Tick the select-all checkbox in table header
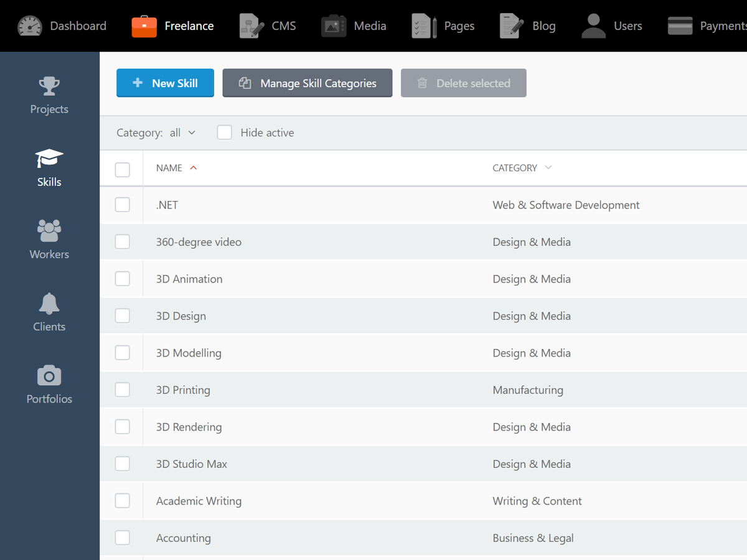Screen dimensions: 747x560 coord(123,169)
